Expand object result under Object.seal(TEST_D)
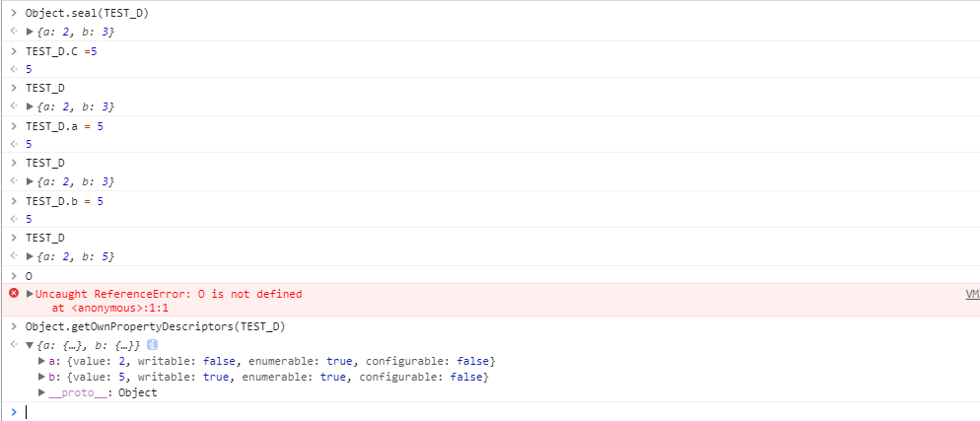This screenshot has height=421, width=980. click(30, 32)
